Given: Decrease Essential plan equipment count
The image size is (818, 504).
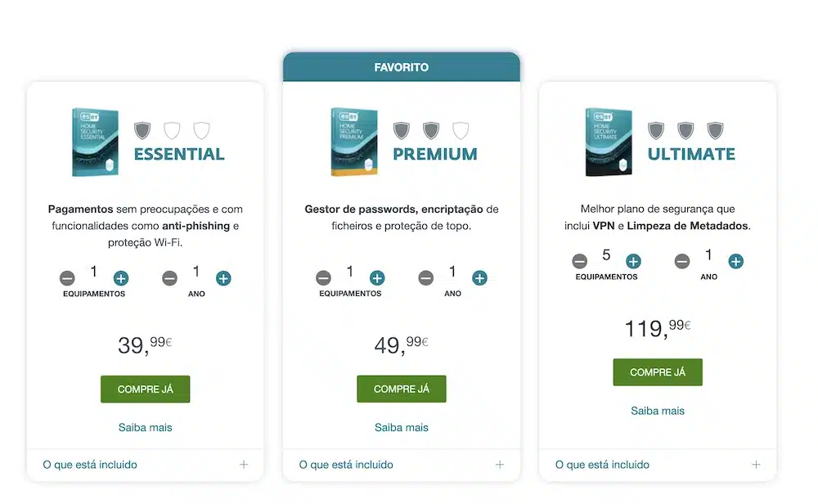Looking at the screenshot, I should [x=67, y=278].
